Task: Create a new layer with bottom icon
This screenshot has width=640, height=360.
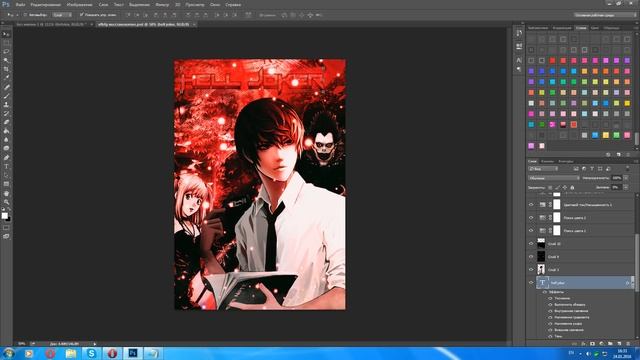Action: click(619, 344)
